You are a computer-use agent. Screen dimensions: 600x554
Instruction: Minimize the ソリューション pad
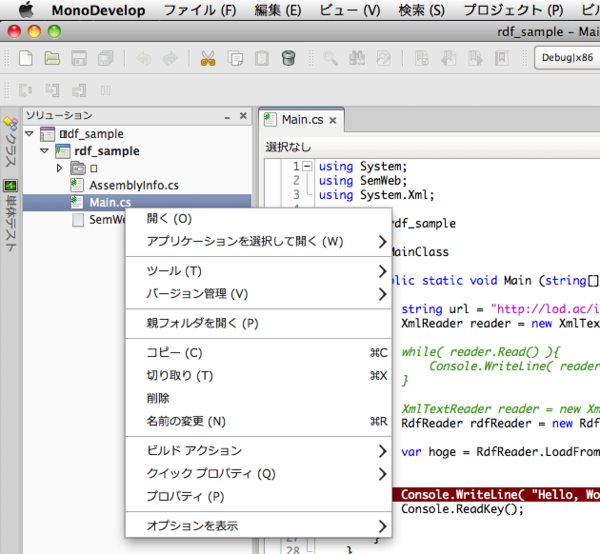(x=227, y=117)
